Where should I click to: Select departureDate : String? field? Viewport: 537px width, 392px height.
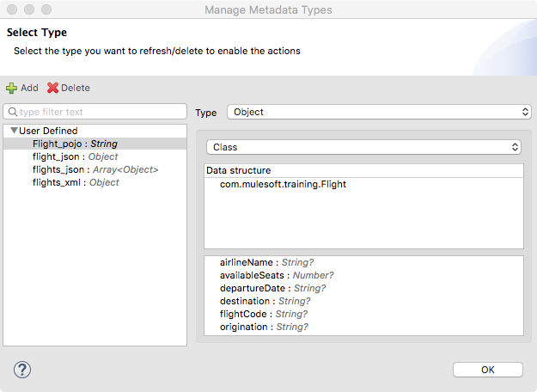click(x=363, y=288)
